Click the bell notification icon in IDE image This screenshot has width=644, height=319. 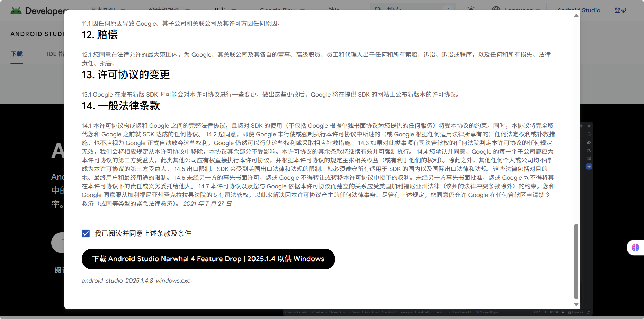589,134
